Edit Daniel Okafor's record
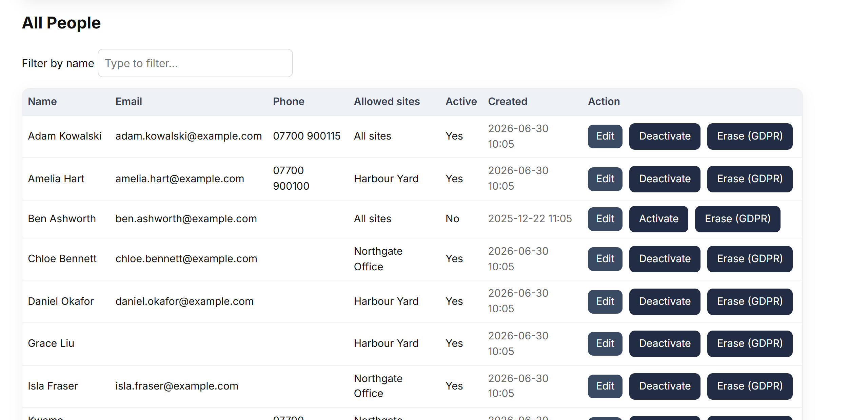This screenshot has height=420, width=868. [x=605, y=301]
